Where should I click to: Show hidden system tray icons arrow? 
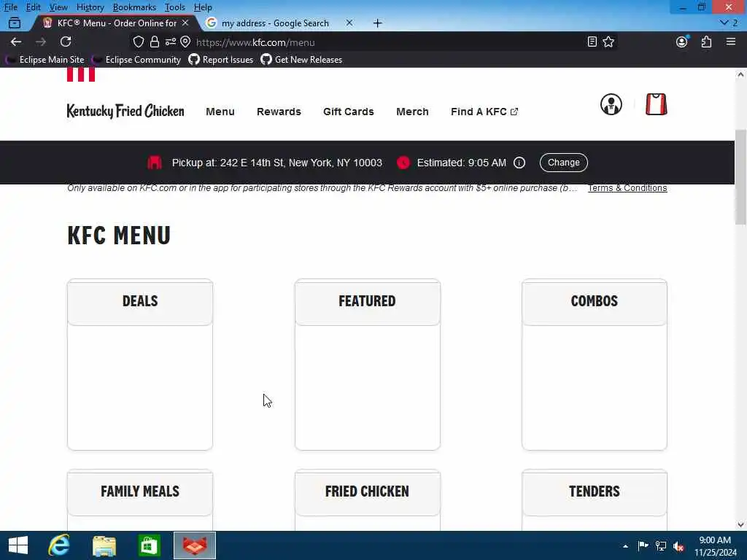click(625, 546)
